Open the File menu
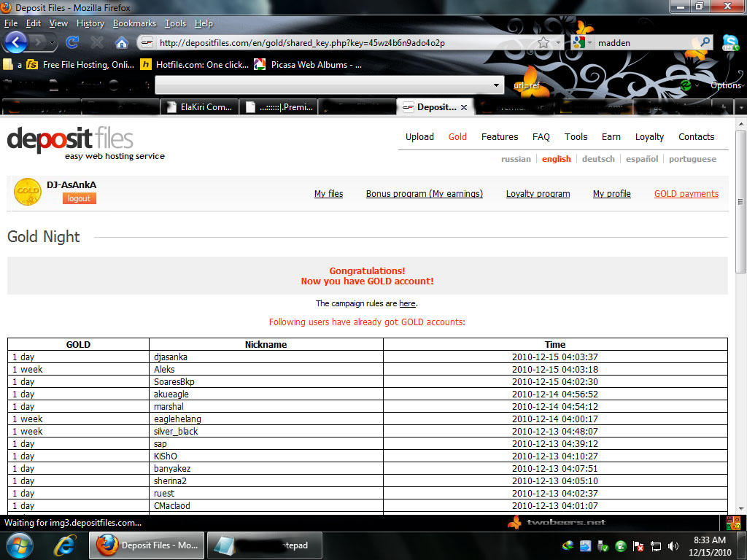This screenshot has width=747, height=560. click(x=10, y=23)
